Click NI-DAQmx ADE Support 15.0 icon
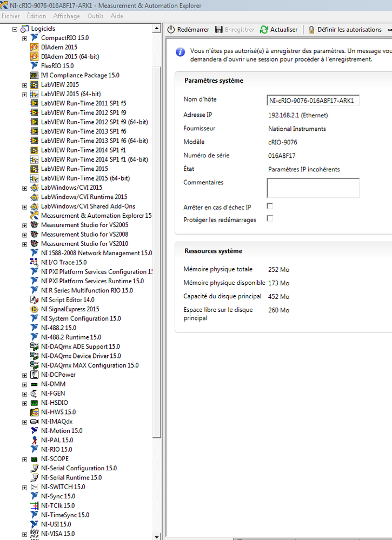 pyautogui.click(x=34, y=346)
